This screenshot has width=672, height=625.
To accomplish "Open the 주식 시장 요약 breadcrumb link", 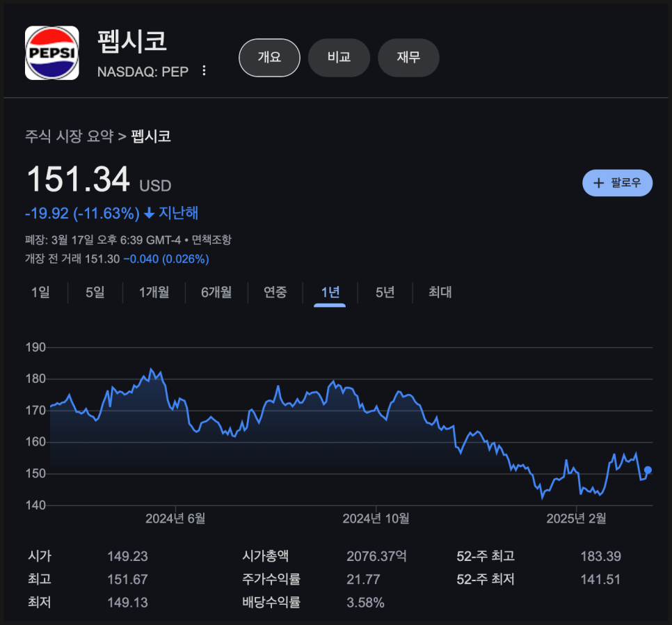I will [x=70, y=136].
